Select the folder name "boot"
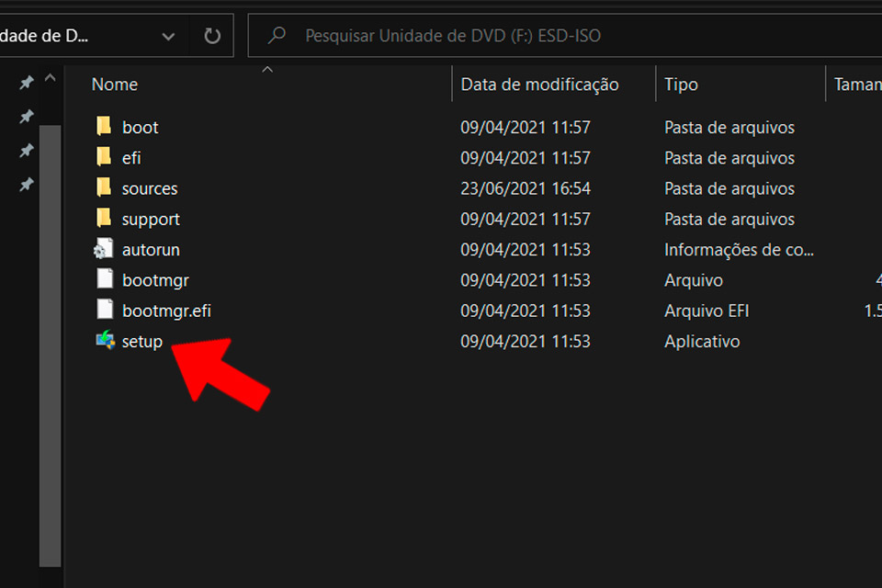The width and height of the screenshot is (882, 588). (140, 127)
